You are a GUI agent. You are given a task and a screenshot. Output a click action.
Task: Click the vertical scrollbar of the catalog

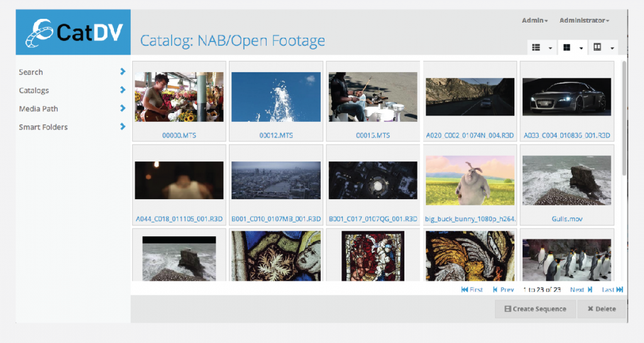[623, 118]
